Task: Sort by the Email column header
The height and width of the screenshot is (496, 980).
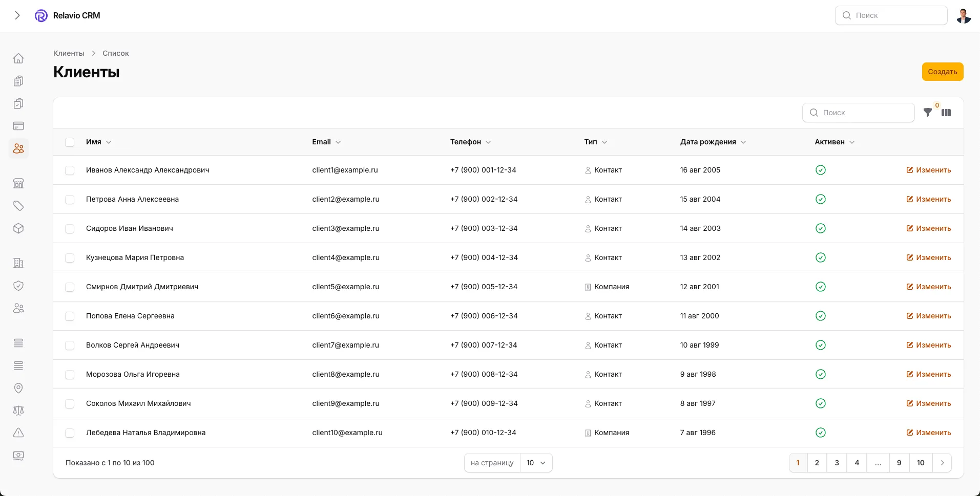Action: pyautogui.click(x=326, y=142)
